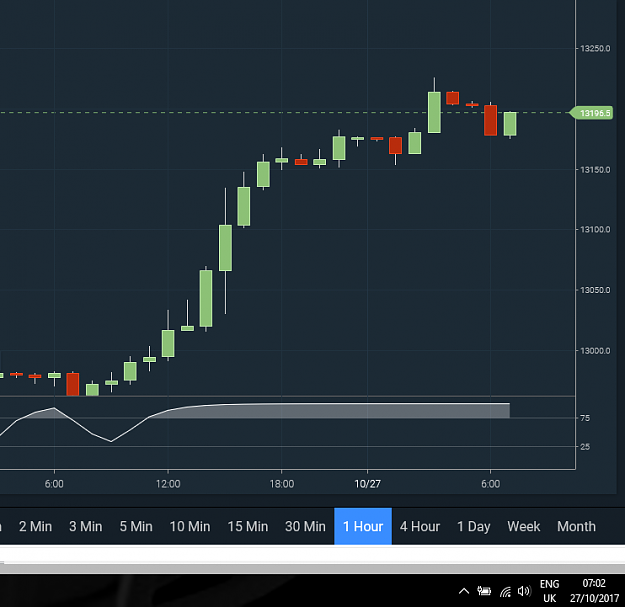Switch chart to 5 Min interval
The height and width of the screenshot is (607, 625).
point(136,526)
